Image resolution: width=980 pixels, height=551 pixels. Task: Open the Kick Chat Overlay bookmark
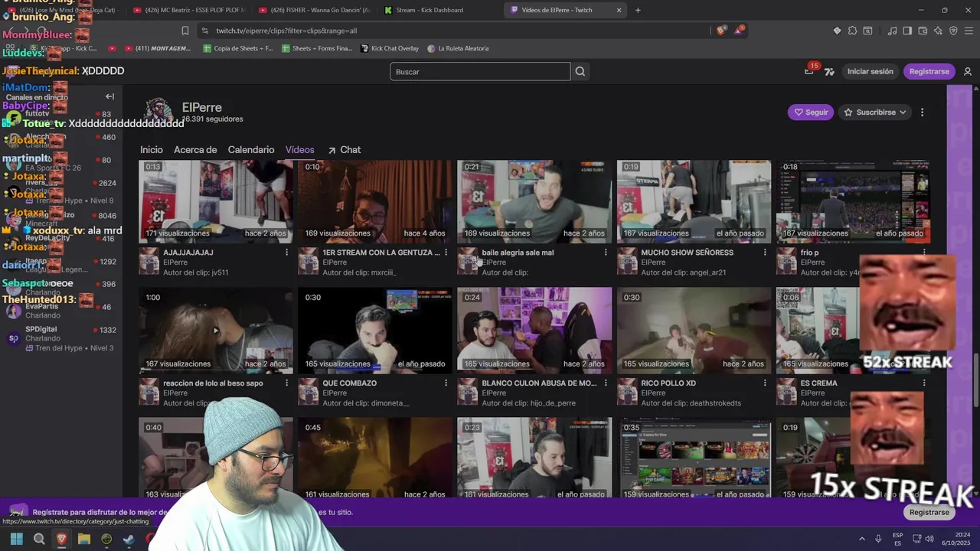coord(389,48)
